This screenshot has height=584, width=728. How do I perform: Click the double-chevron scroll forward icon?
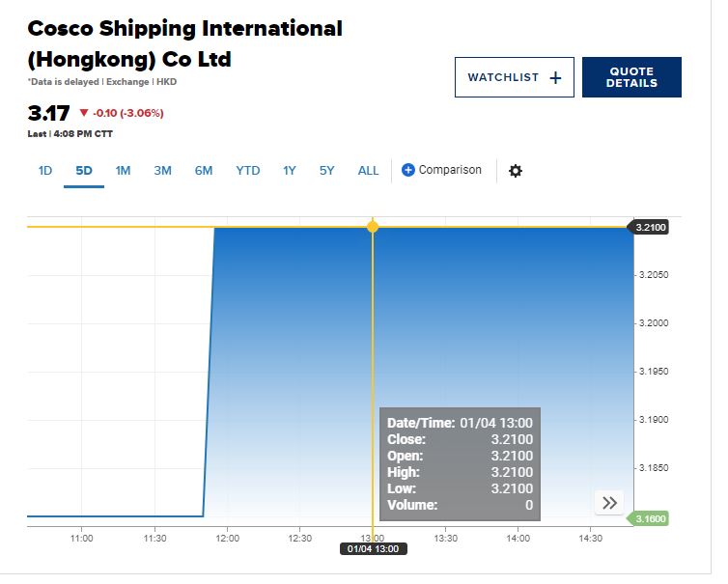pyautogui.click(x=609, y=502)
